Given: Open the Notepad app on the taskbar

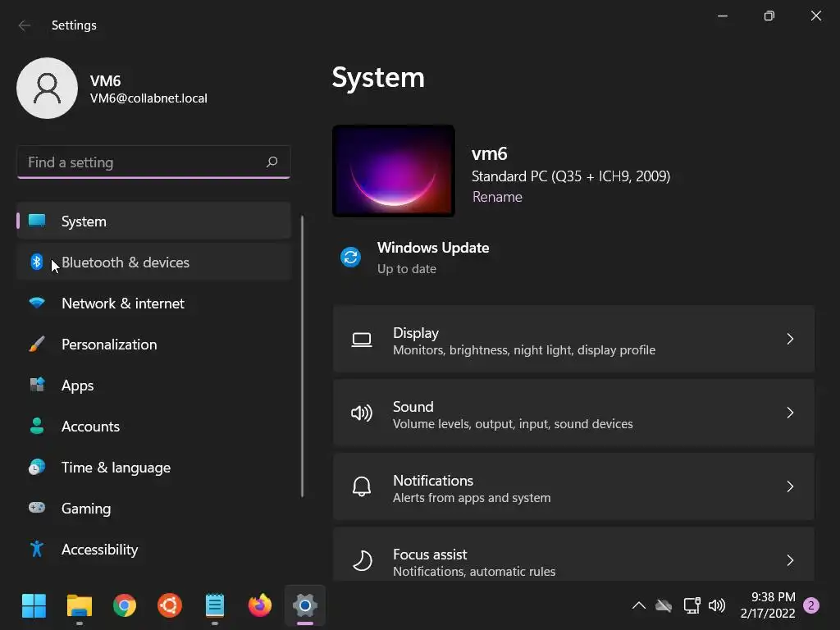Looking at the screenshot, I should point(215,606).
